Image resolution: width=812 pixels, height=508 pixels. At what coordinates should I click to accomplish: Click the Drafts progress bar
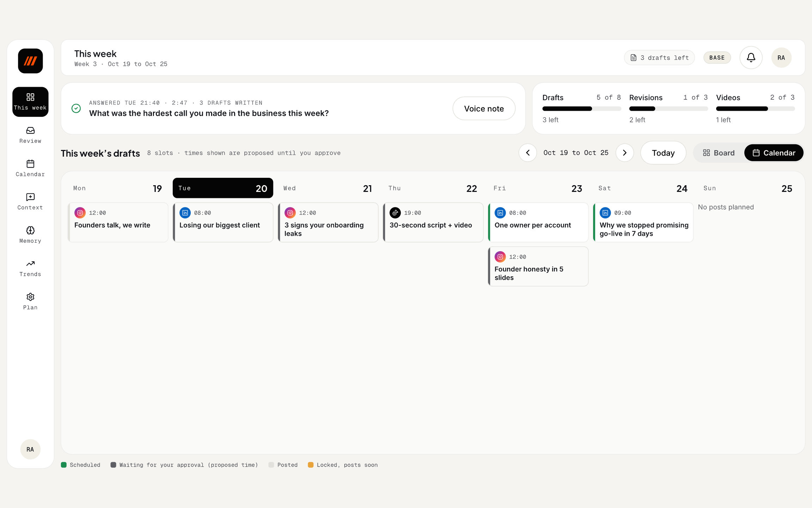click(582, 109)
